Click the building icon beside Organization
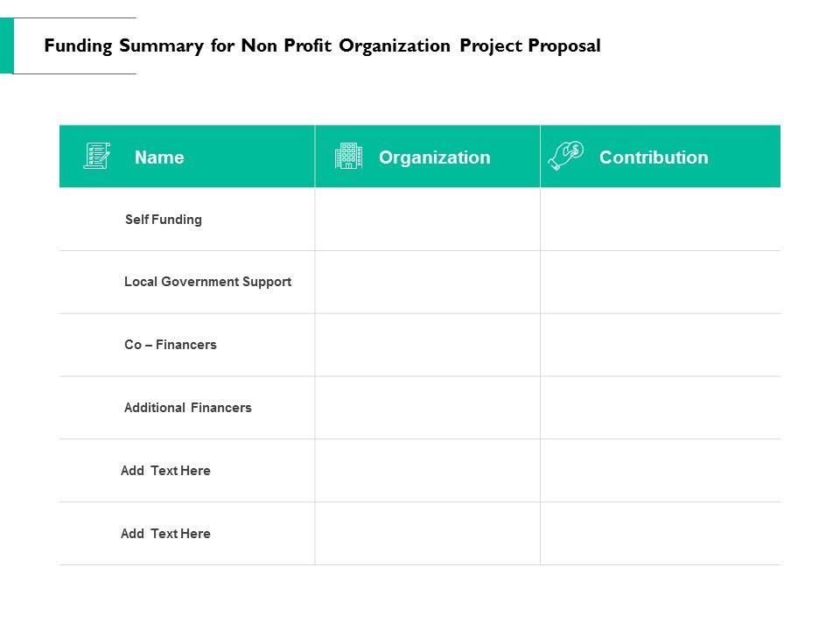 (347, 157)
